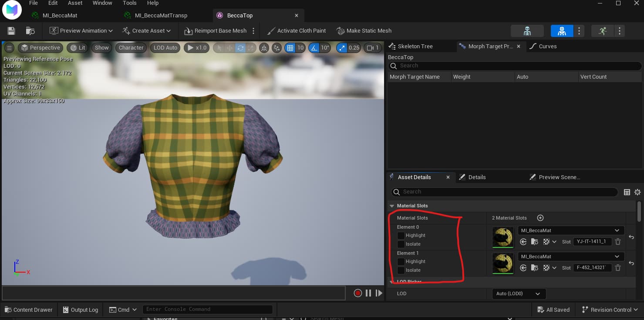Viewport: 644px width, 320px height.
Task: Collapse the Material Slots section
Action: [x=392, y=206]
